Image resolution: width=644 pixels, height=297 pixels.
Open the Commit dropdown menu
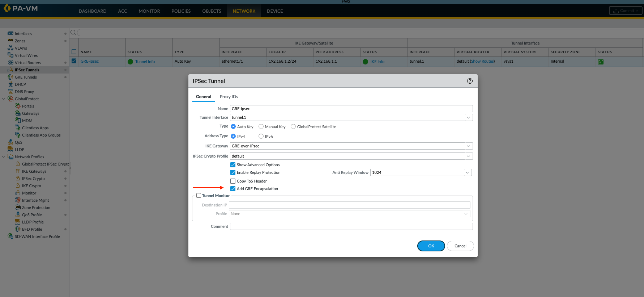pos(626,11)
